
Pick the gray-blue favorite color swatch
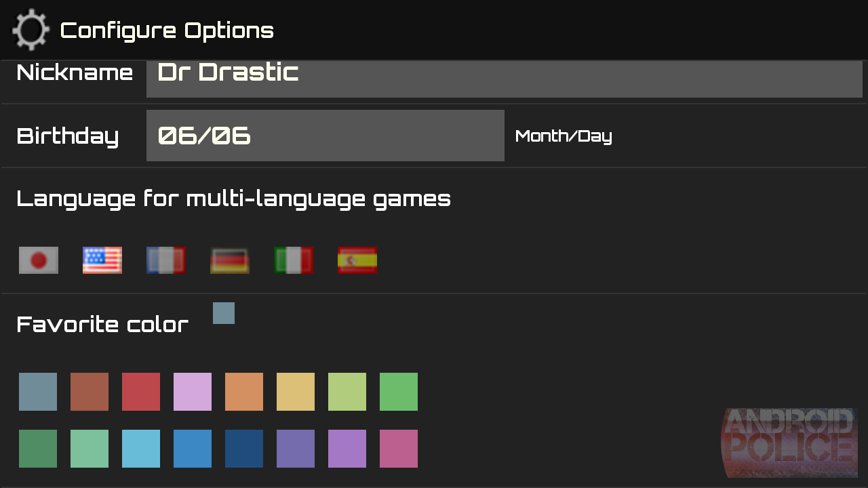tap(38, 392)
